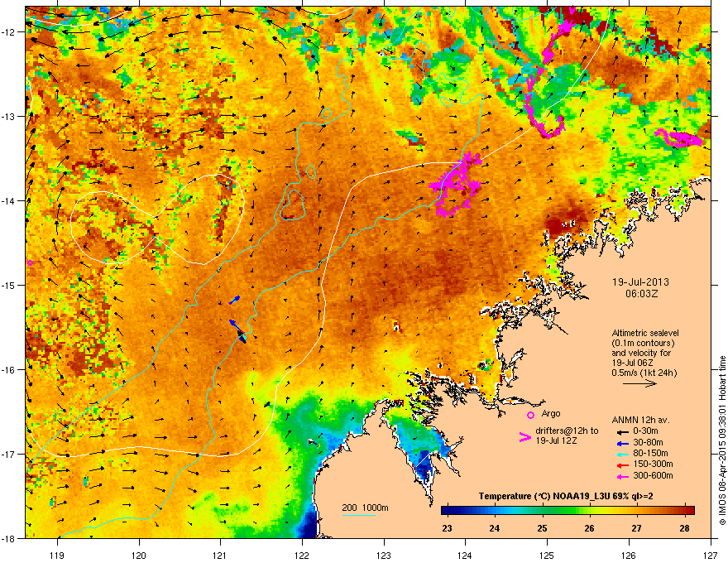Click the magenta drifter track near 124E -14
The width and height of the screenshot is (728, 563).
tap(456, 185)
